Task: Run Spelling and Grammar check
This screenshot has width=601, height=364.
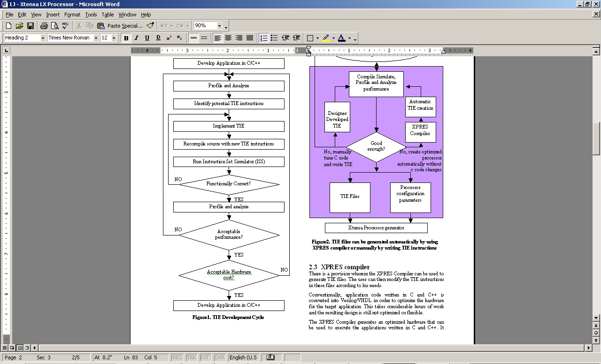Action: pyautogui.click(x=65, y=26)
